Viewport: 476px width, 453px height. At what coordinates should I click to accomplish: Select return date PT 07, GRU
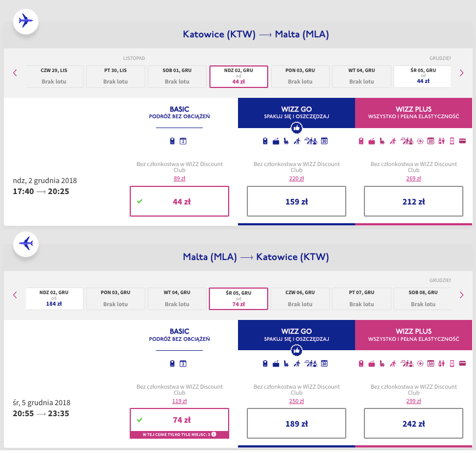pos(362,299)
